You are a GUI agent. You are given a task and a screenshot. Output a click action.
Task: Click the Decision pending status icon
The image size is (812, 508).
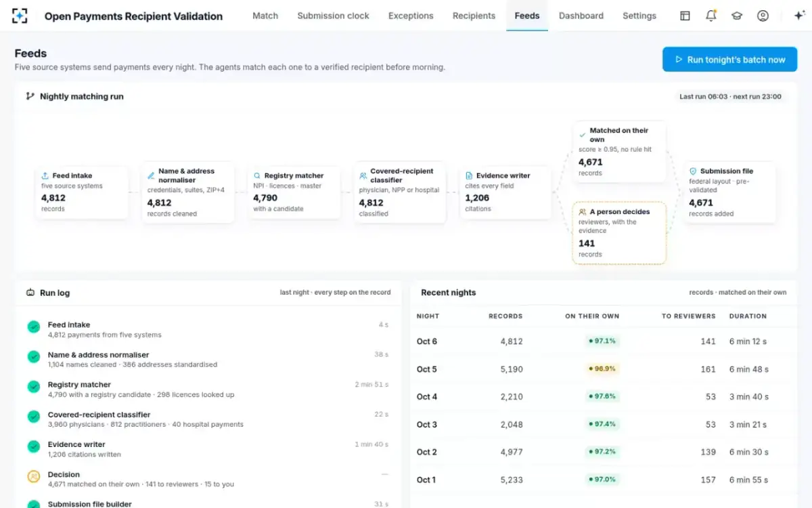point(34,477)
